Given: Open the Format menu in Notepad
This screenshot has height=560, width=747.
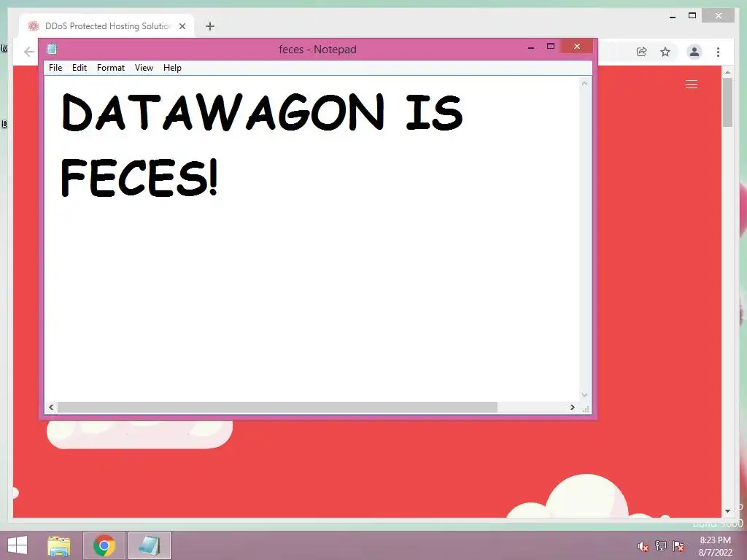Looking at the screenshot, I should pos(111,68).
